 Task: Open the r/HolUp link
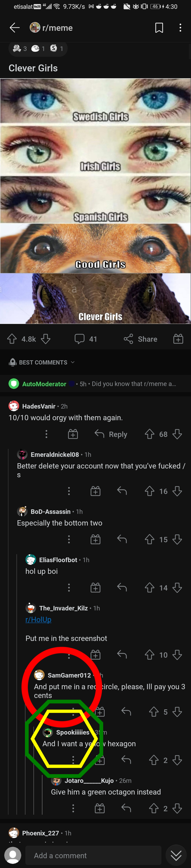38,619
